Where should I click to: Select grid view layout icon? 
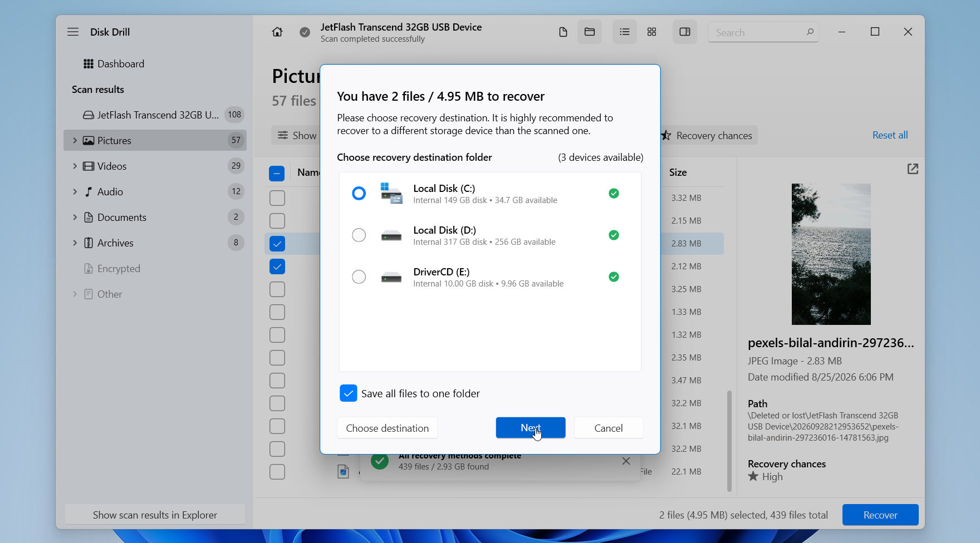651,32
